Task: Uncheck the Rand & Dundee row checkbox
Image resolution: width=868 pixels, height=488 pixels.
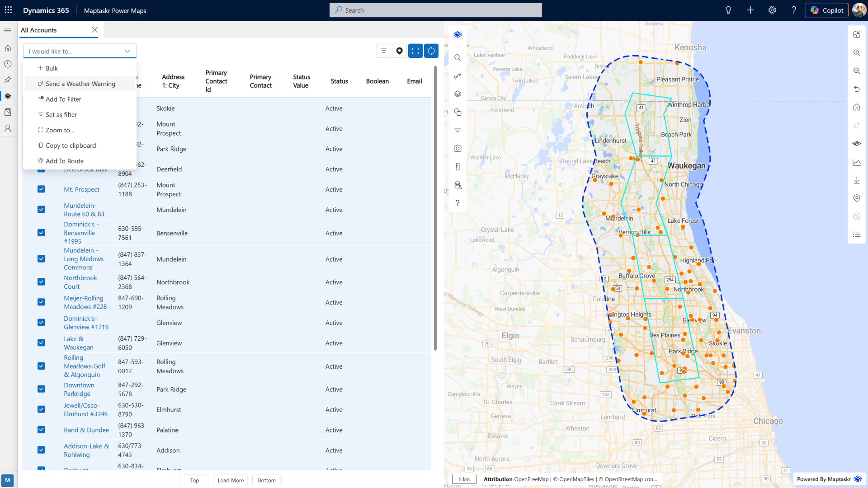Action: click(x=41, y=430)
